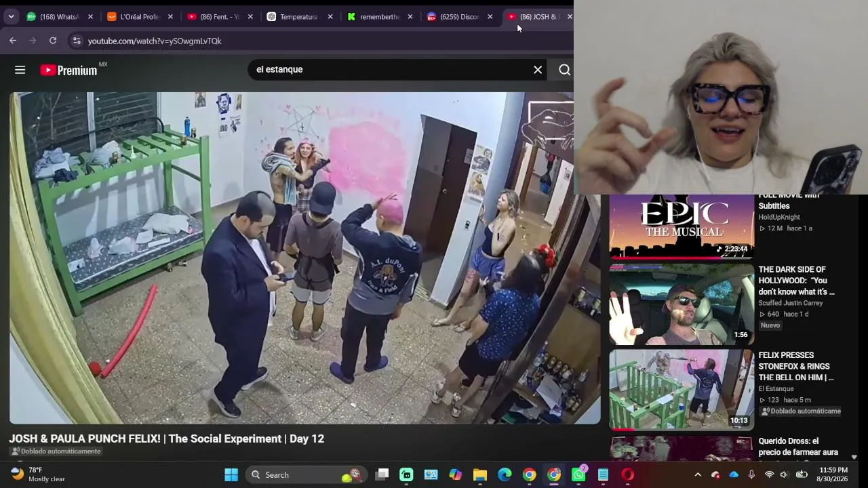Visit the HoldUpKnight channel link

[779, 218]
